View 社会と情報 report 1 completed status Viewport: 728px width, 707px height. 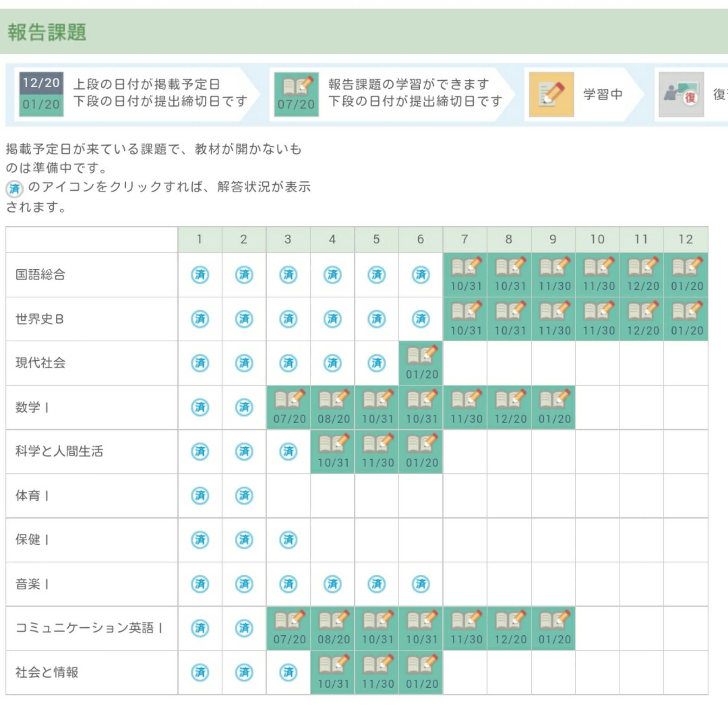coord(200,672)
